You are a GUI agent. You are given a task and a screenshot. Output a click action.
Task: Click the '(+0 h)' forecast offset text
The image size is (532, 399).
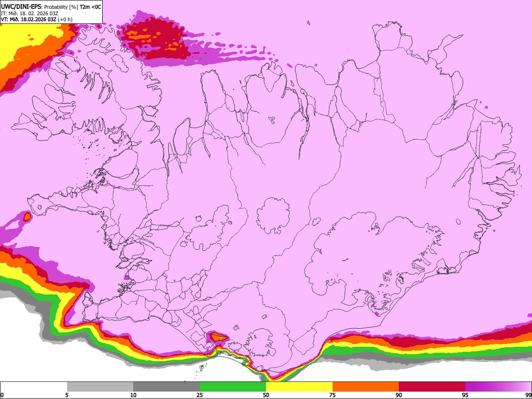tap(65, 19)
